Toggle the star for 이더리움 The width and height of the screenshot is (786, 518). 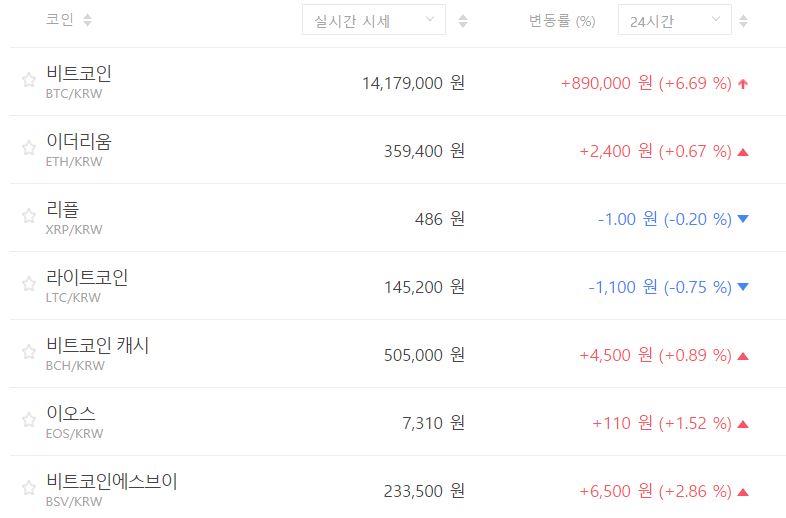coord(29,149)
